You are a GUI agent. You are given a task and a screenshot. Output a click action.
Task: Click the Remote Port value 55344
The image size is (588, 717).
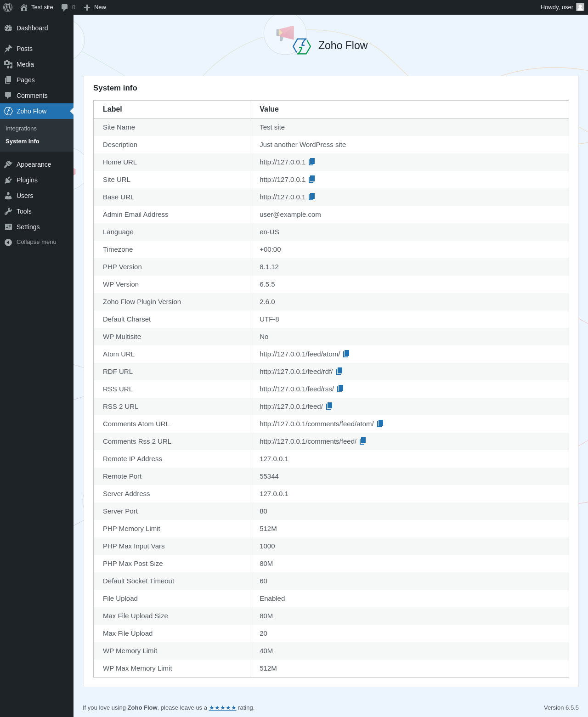[x=269, y=476]
